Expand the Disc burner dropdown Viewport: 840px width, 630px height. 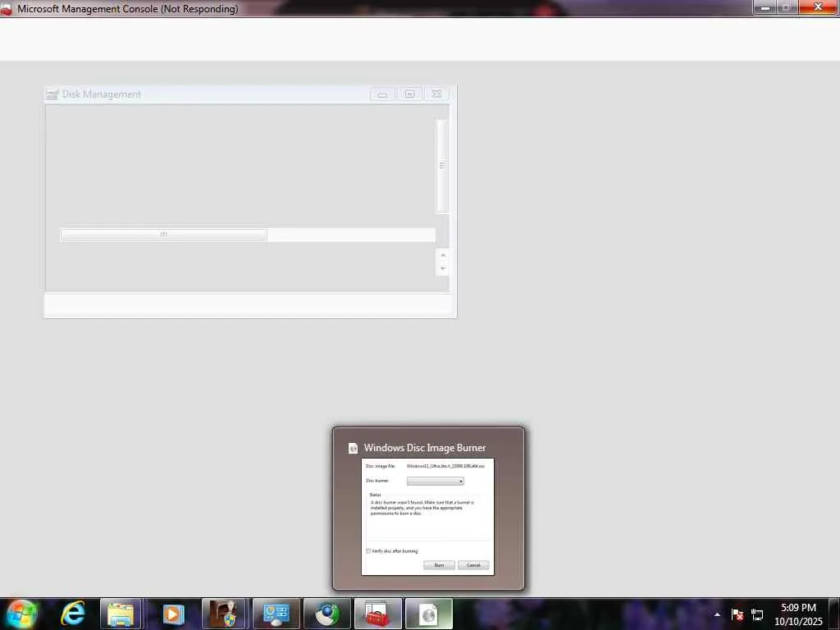(x=435, y=481)
